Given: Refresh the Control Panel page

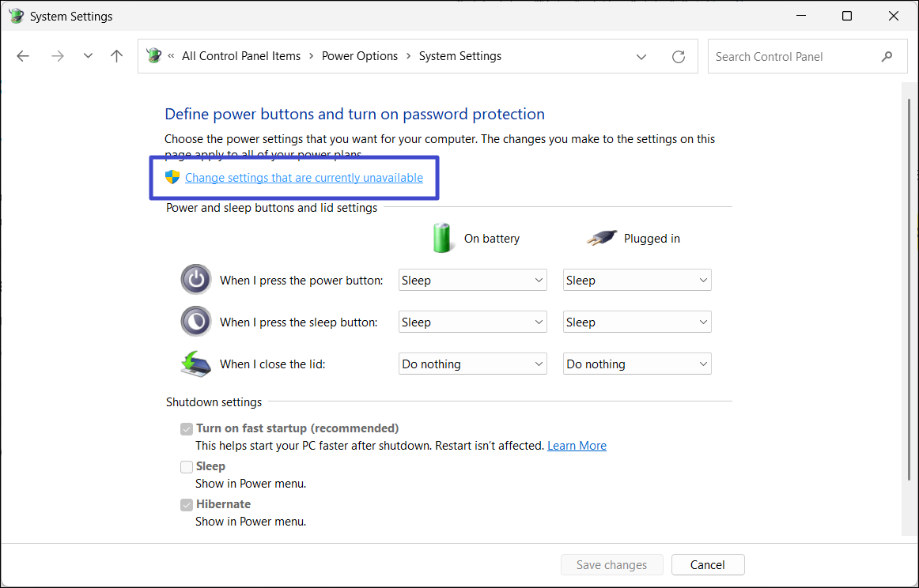Looking at the screenshot, I should (x=678, y=57).
